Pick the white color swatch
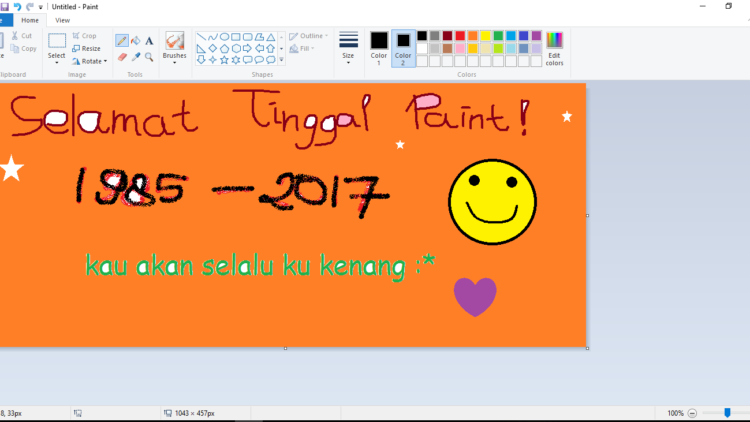Viewport: 750px width, 422px height. click(422, 48)
